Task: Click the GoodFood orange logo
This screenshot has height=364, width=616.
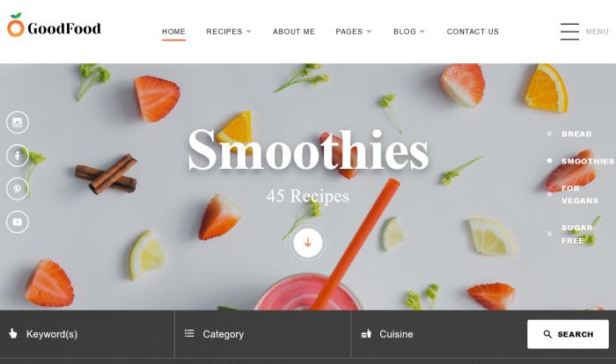Action: (x=16, y=25)
